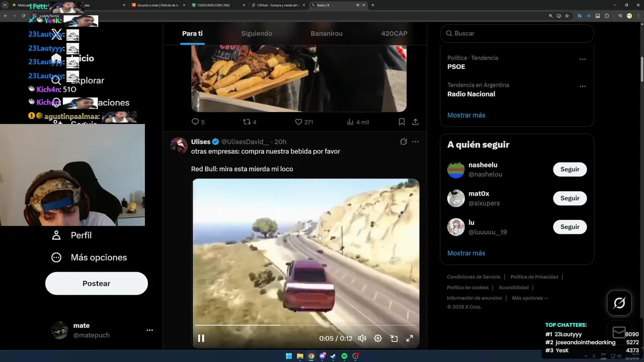Viewport: 644px width, 362px height.
Task: Expand the footer Más opciones menu
Action: [530, 298]
